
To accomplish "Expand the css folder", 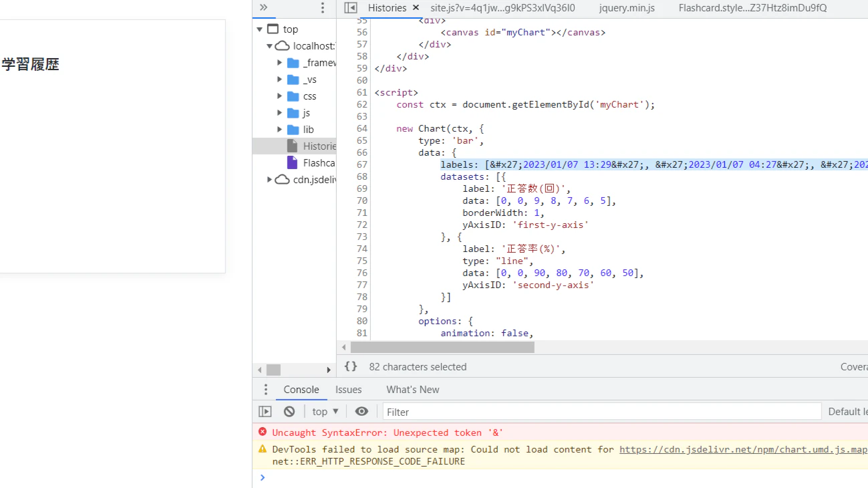I will point(279,96).
